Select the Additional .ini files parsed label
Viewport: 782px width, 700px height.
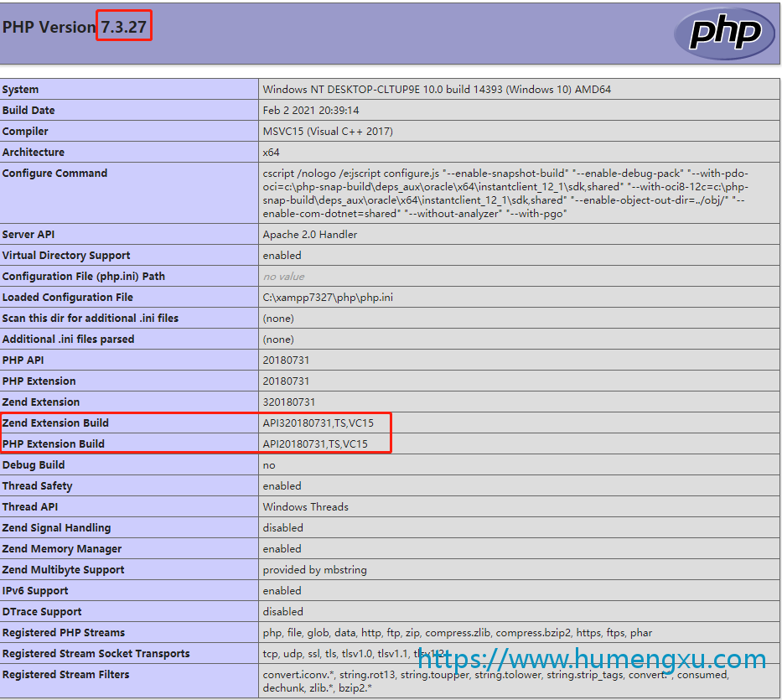pos(69,339)
